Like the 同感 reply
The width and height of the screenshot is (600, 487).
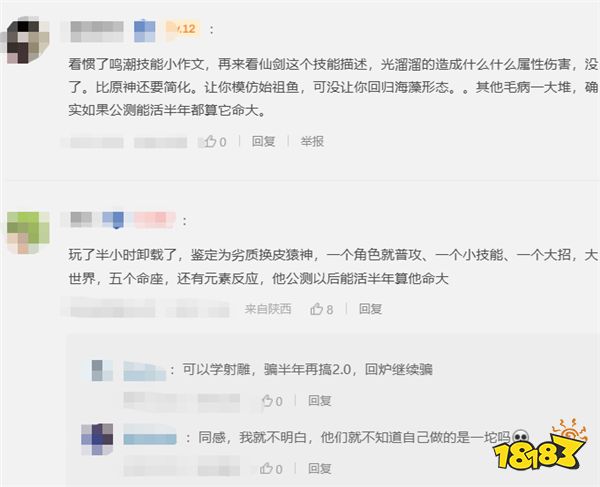pyautogui.click(x=271, y=469)
